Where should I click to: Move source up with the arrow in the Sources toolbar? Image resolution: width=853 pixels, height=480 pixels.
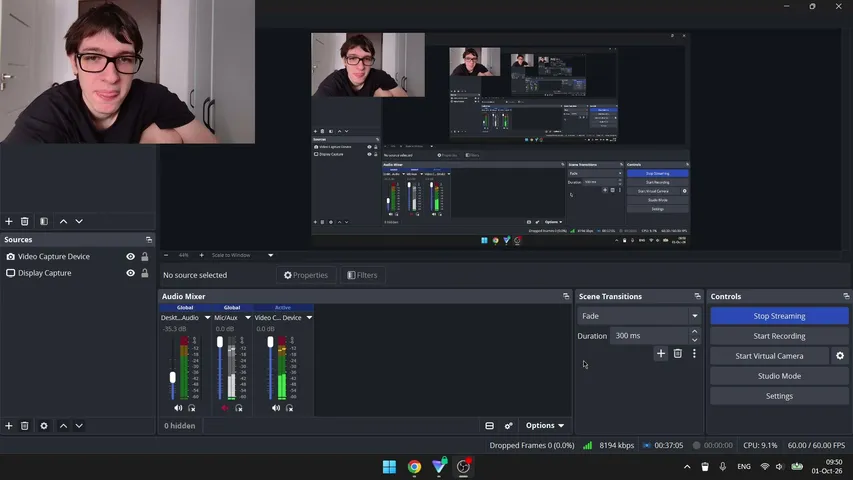(x=63, y=426)
